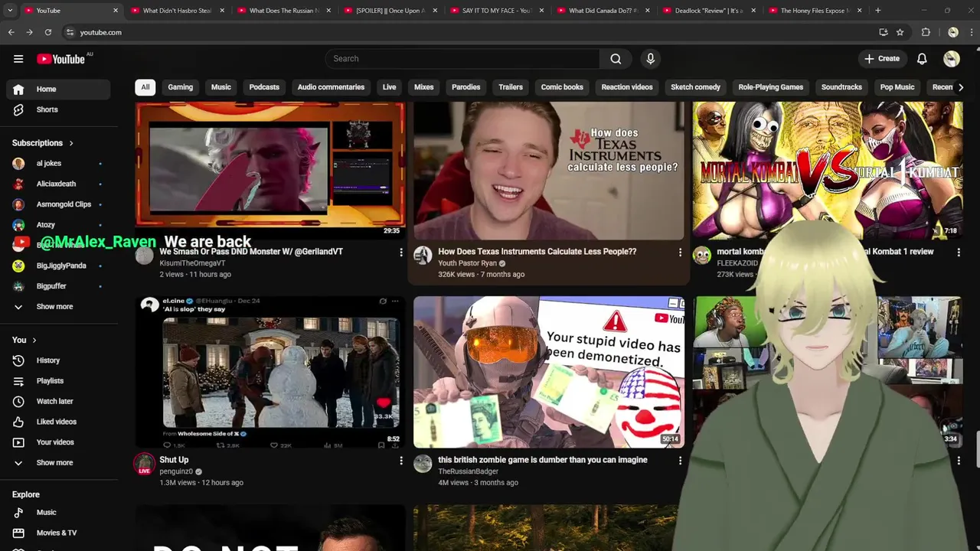Open FLEEKAZOID channel avatar
The width and height of the screenshot is (980, 551).
click(701, 256)
